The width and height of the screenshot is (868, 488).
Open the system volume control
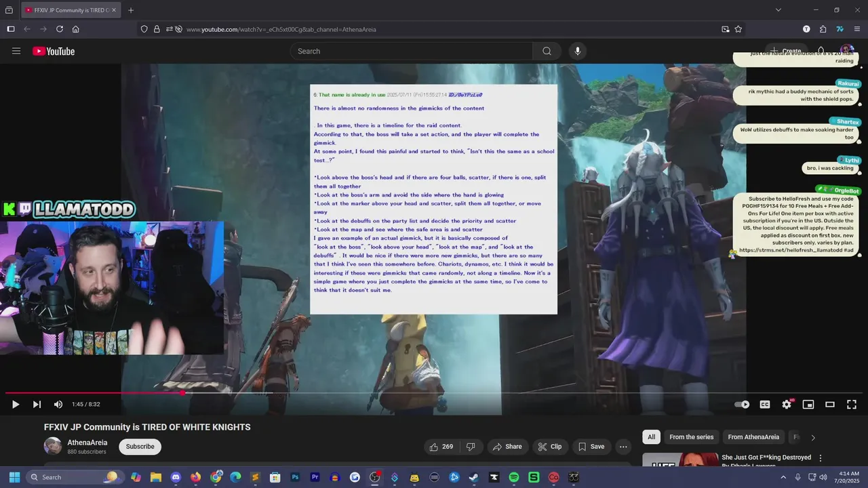pos(823,477)
